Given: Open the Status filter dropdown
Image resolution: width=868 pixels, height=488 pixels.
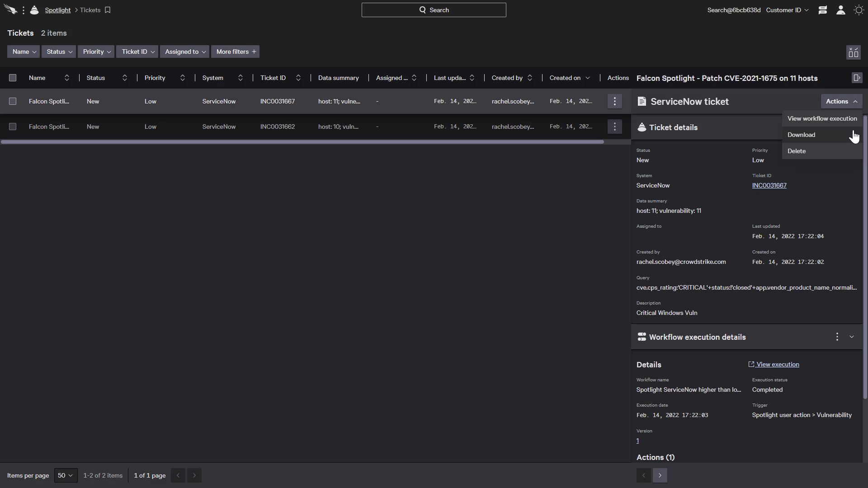Looking at the screenshot, I should click(59, 52).
